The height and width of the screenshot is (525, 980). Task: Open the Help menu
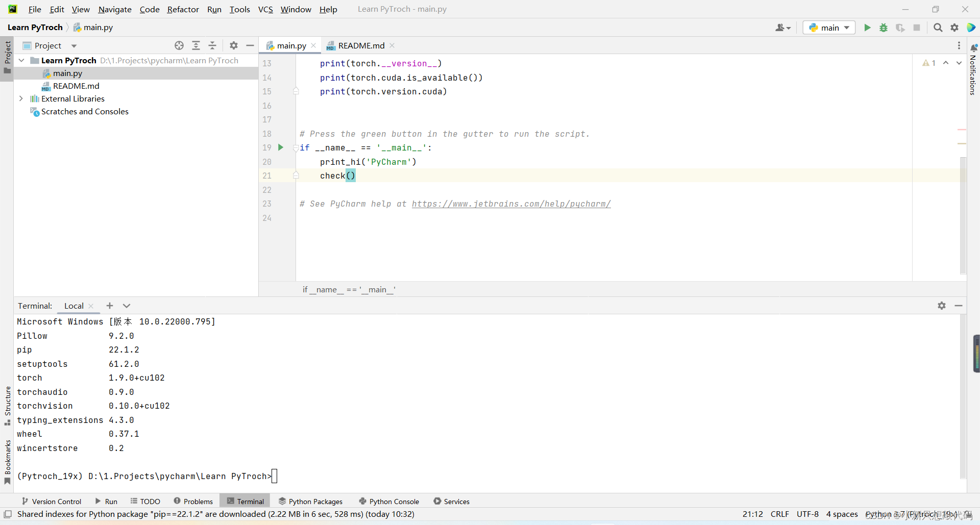(x=328, y=9)
